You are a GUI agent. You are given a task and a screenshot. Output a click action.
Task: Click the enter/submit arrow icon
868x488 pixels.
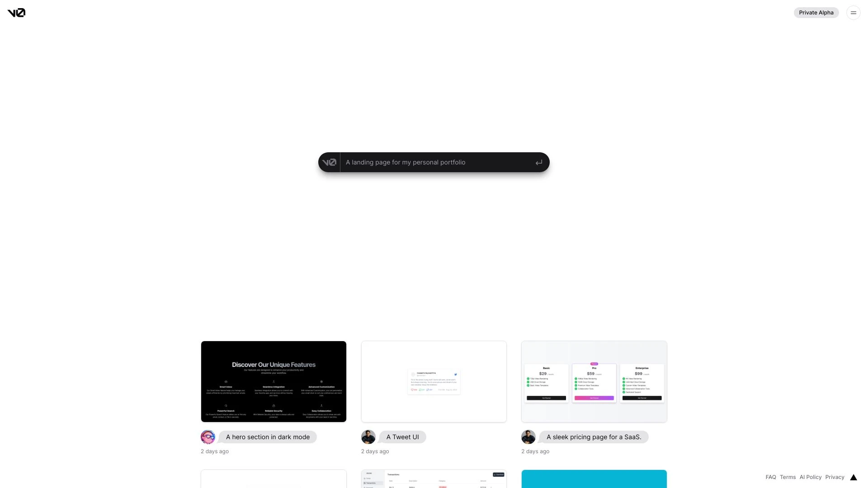[539, 162]
